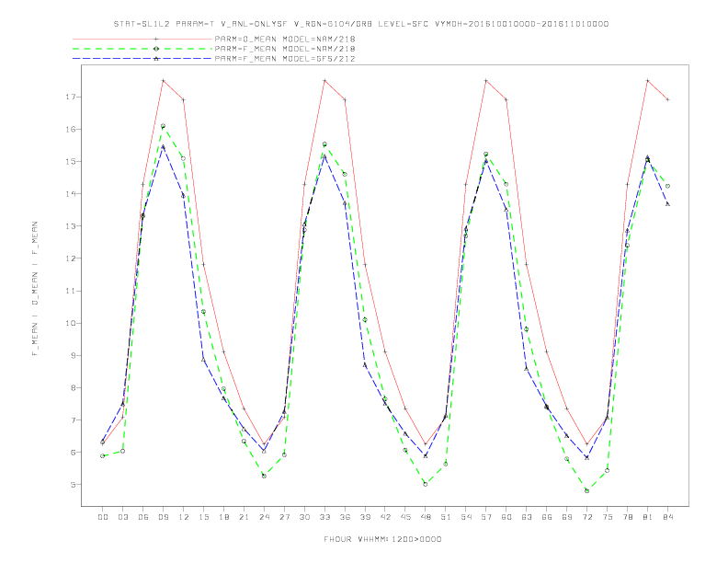Click blue GFS triangle marker at hour 15

pos(203,360)
